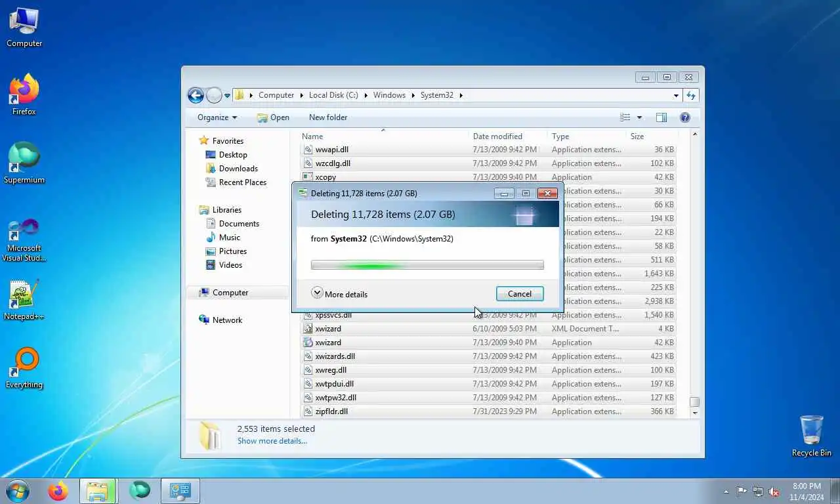Launch Notepad++ from the desktop
Image resolution: width=840 pixels, height=504 pixels.
coord(24,300)
